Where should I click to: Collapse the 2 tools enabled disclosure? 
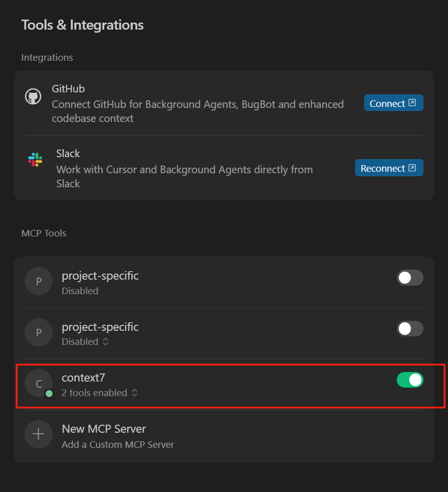pos(134,393)
